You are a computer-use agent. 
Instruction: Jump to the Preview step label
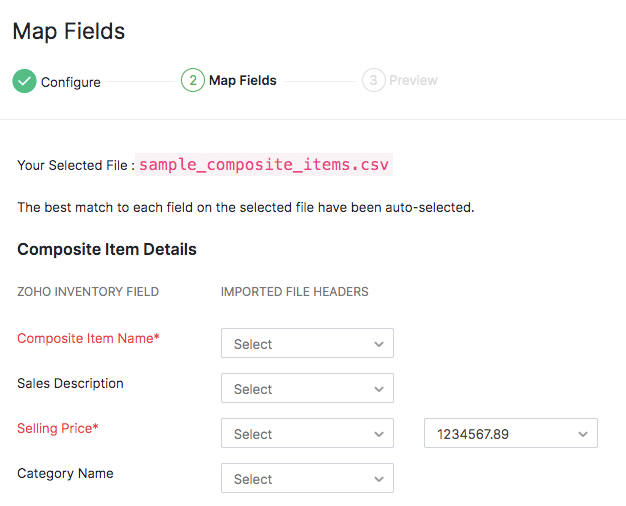click(x=413, y=80)
